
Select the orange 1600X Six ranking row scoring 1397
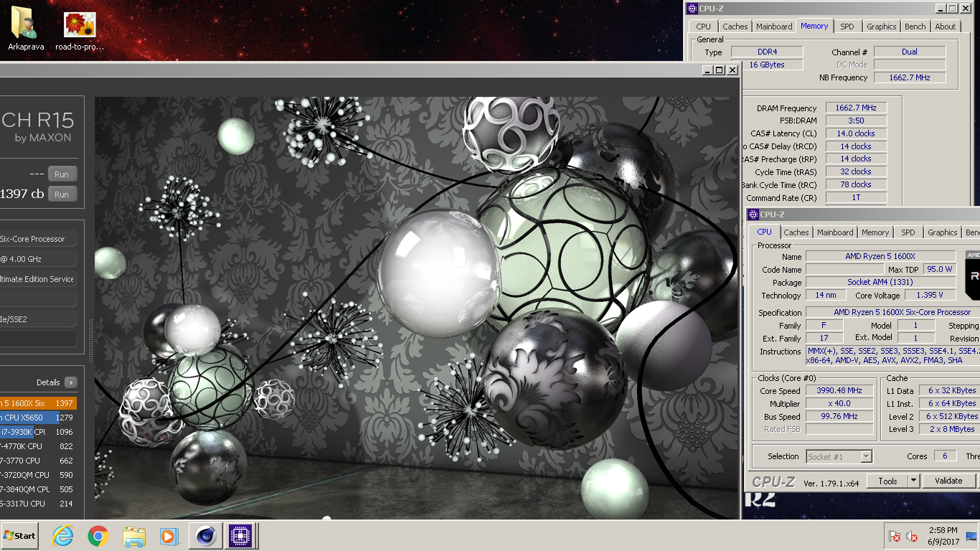click(x=38, y=403)
